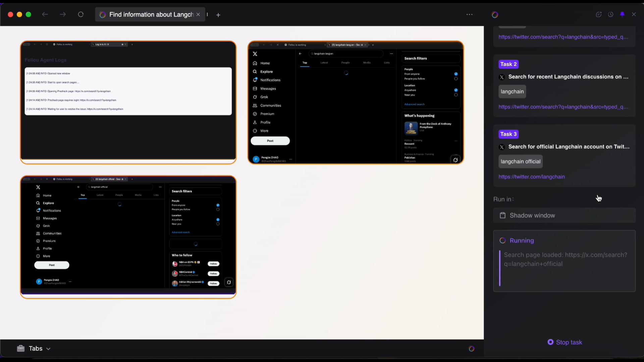Image resolution: width=644 pixels, height=362 pixels.
Task: Select 'Near you' in lang:en window
Action: coord(456,95)
